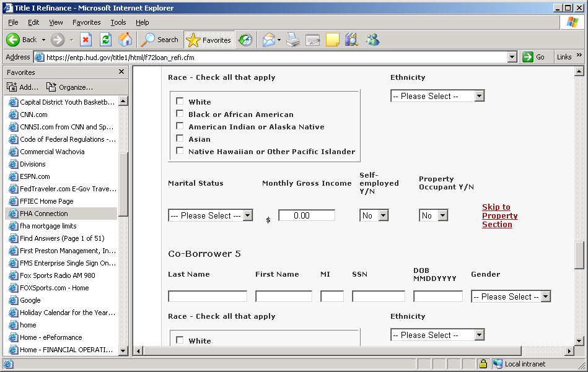
Task: Open the History toolbar icon
Action: [x=245, y=40]
